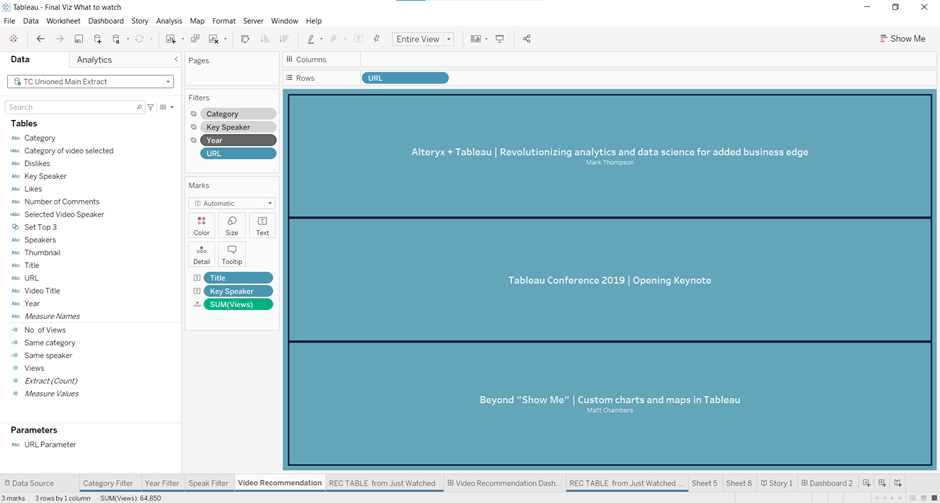
Task: Open the Entire View fit dropdown
Action: pos(423,39)
